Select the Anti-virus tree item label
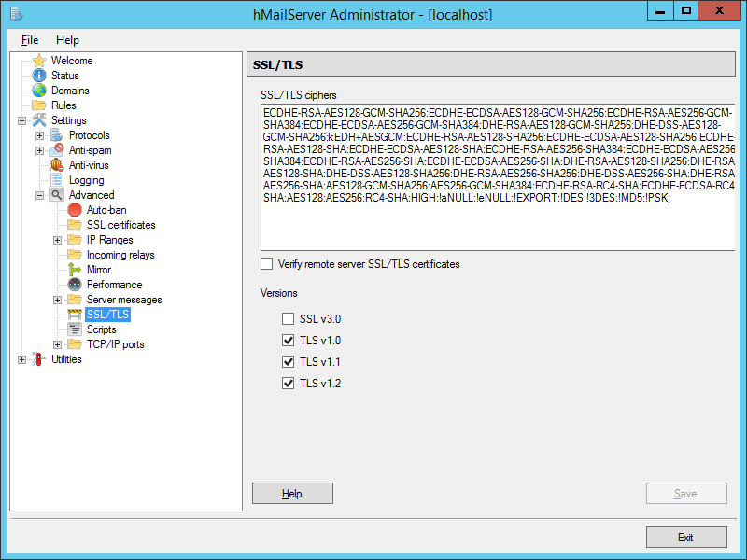The width and height of the screenshot is (747, 560). (89, 165)
